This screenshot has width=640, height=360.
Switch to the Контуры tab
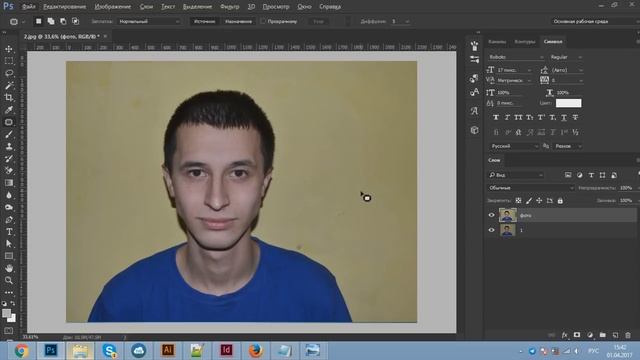(x=524, y=42)
